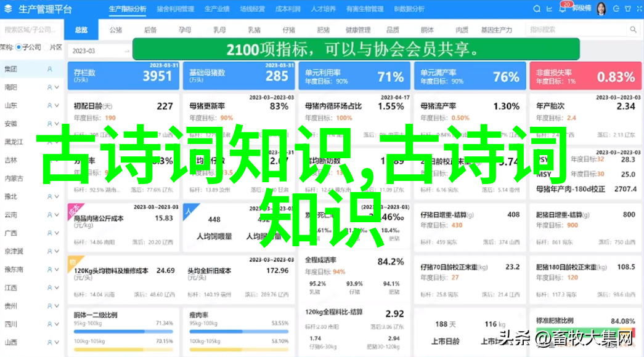Click the person icon beside 京津冀

tap(50, 251)
